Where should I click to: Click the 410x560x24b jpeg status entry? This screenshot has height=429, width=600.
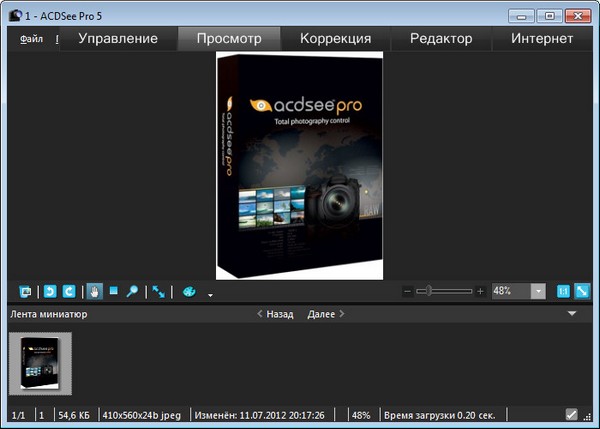[142, 415]
